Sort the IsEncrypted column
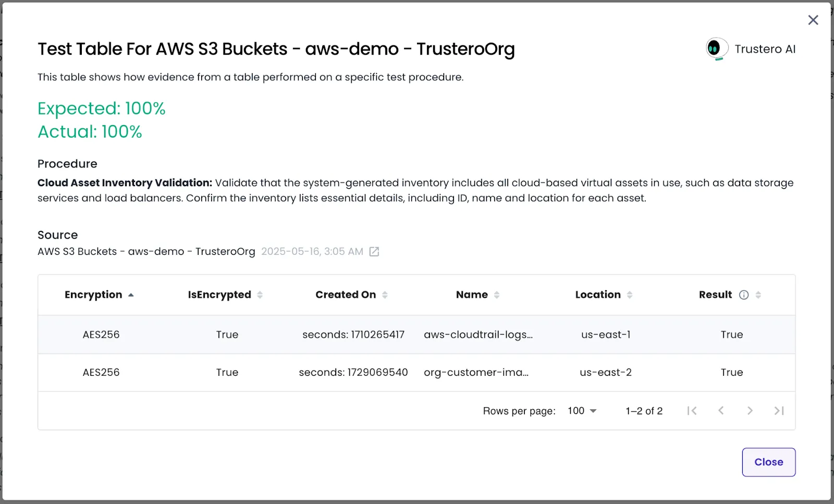This screenshot has height=504, width=834. tap(260, 295)
